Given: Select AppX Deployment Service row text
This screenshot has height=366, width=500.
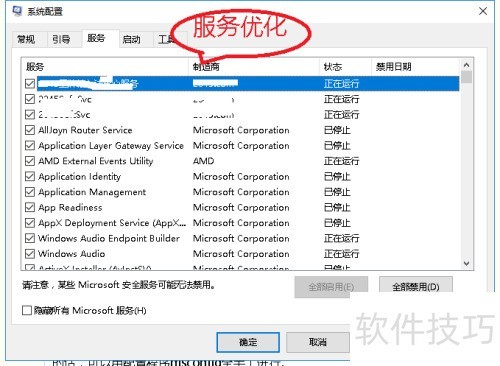Looking at the screenshot, I should pyautogui.click(x=112, y=223).
